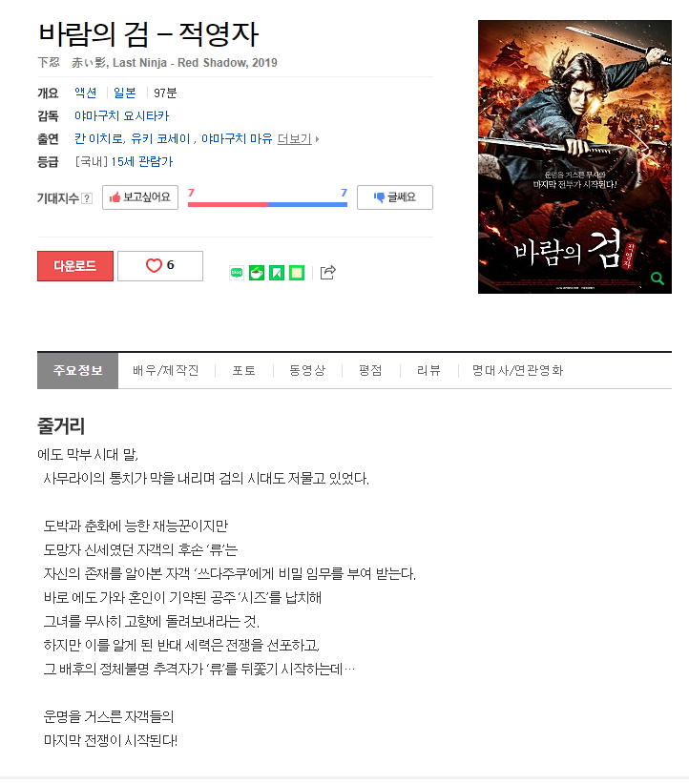Vote 보고싶어요 thumbs up

tap(140, 197)
